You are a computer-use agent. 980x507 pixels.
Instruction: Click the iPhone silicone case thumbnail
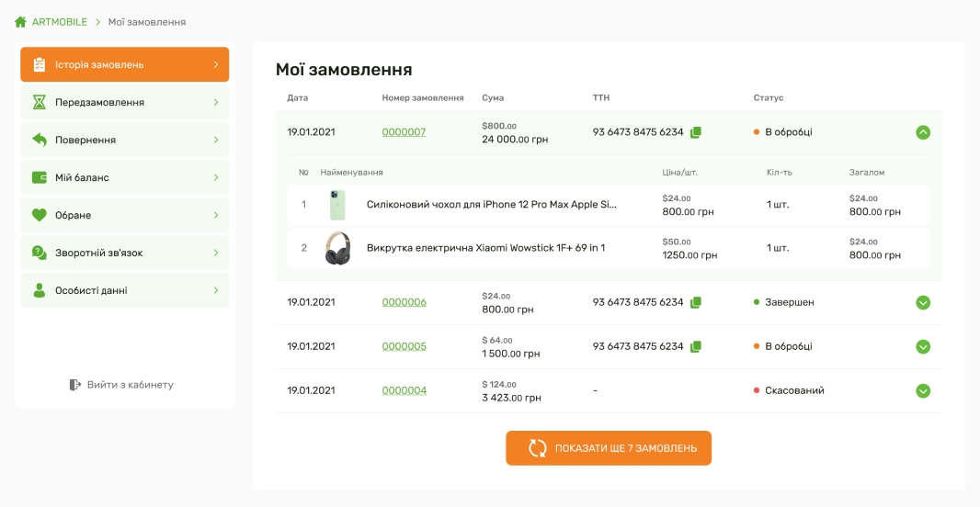pos(337,205)
